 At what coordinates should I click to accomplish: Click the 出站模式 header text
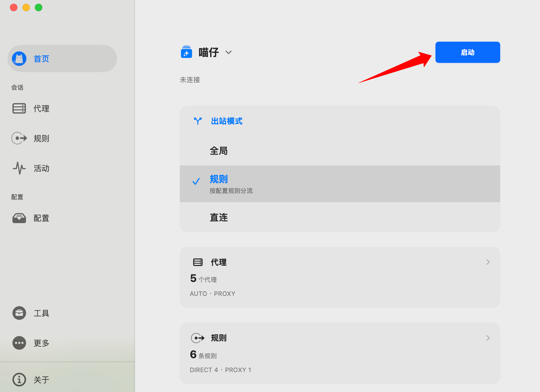(227, 121)
